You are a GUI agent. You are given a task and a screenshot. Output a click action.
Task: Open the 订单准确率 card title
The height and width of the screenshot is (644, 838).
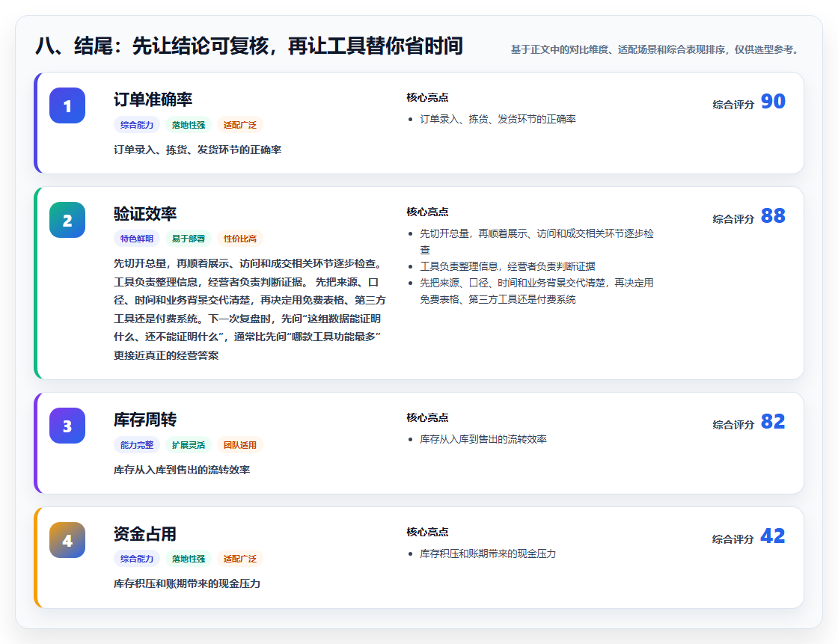[153, 99]
